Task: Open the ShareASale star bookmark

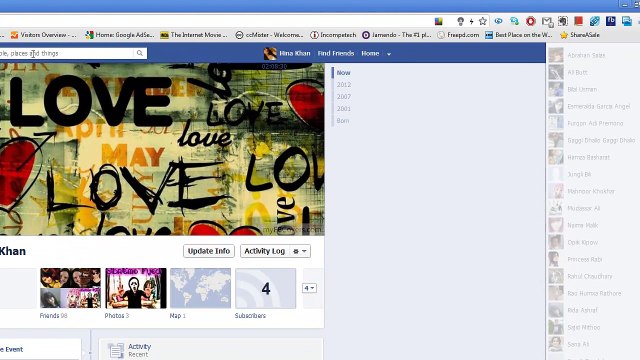Action: pos(580,35)
